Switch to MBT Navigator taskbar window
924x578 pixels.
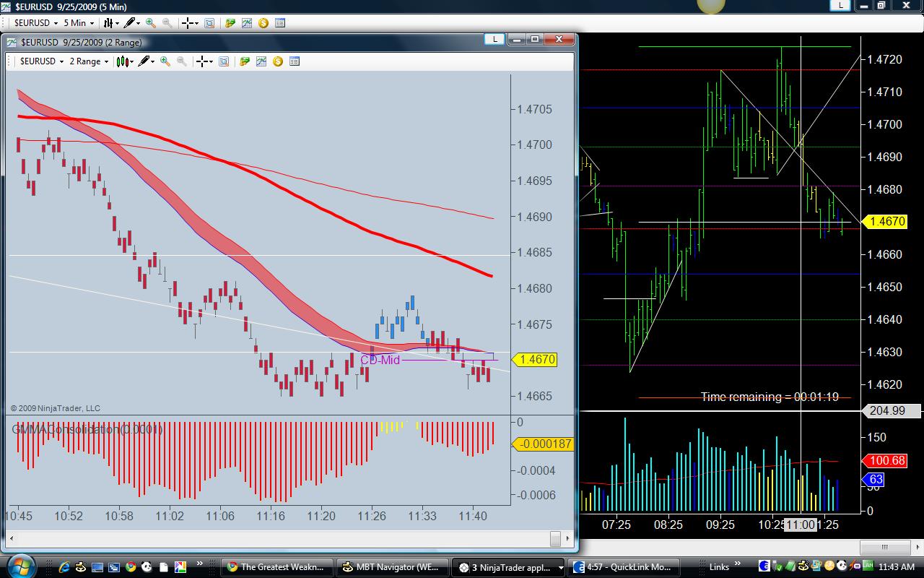click(393, 567)
